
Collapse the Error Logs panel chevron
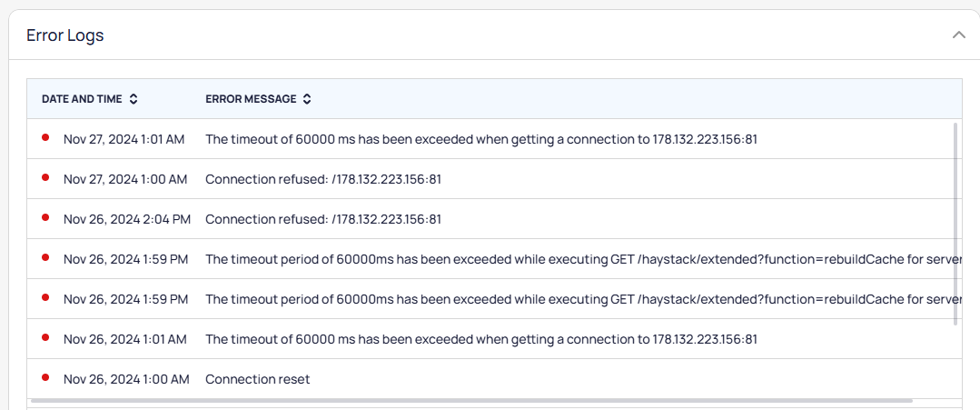pyautogui.click(x=958, y=35)
